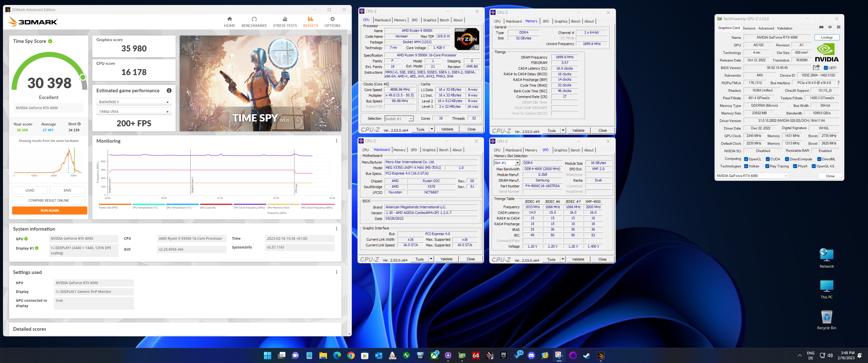Switch to the Sensors tab in GPU-Z
The image size is (868, 363).
click(749, 28)
